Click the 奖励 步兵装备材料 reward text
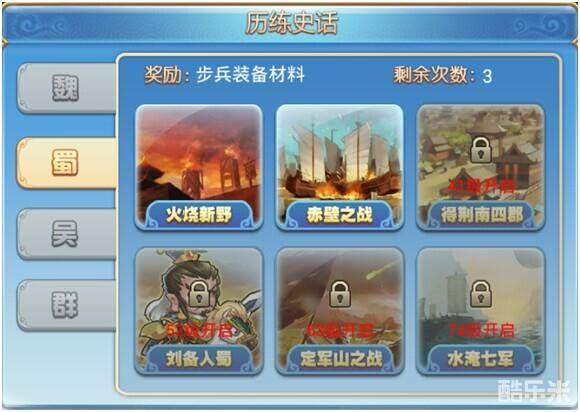The image size is (580, 412). click(225, 75)
